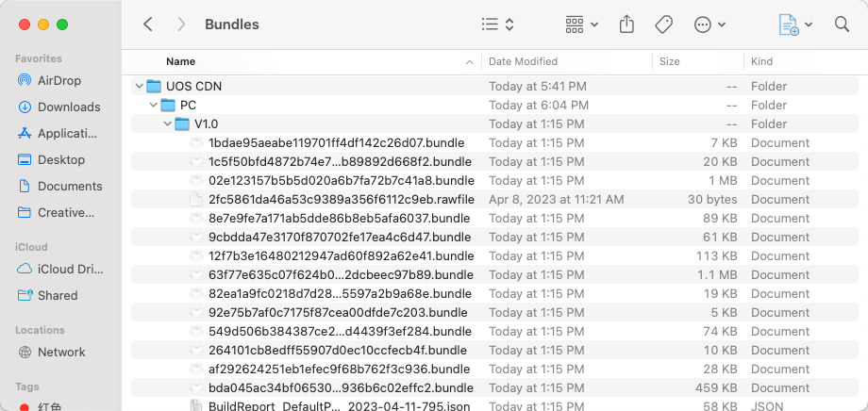
Task: Open Downloads in the sidebar
Action: (69, 107)
